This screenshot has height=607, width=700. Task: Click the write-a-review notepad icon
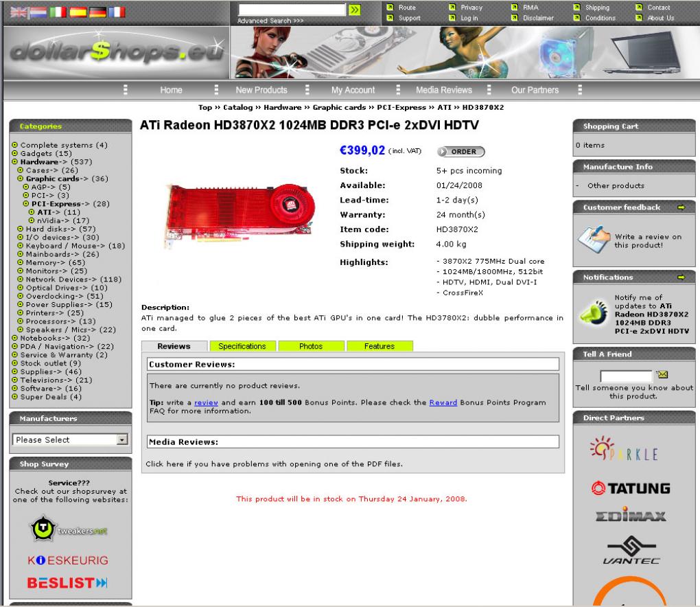(594, 240)
